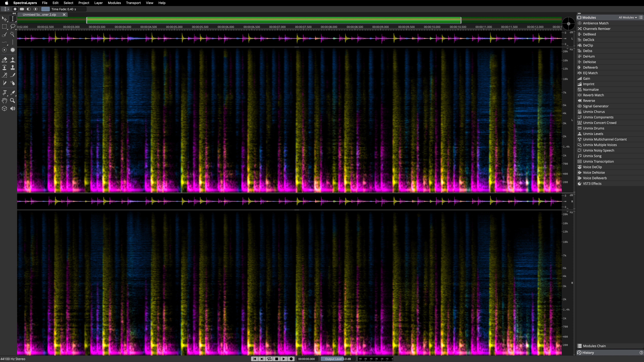Select the down-arrow disk tool
Viewport: 644px width, 362px height.
(x=4, y=67)
